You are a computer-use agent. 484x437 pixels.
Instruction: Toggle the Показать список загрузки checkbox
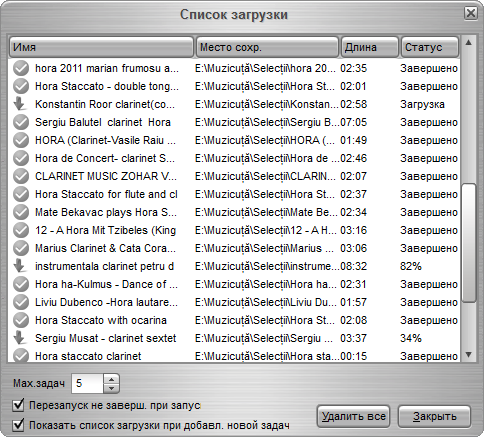18,425
